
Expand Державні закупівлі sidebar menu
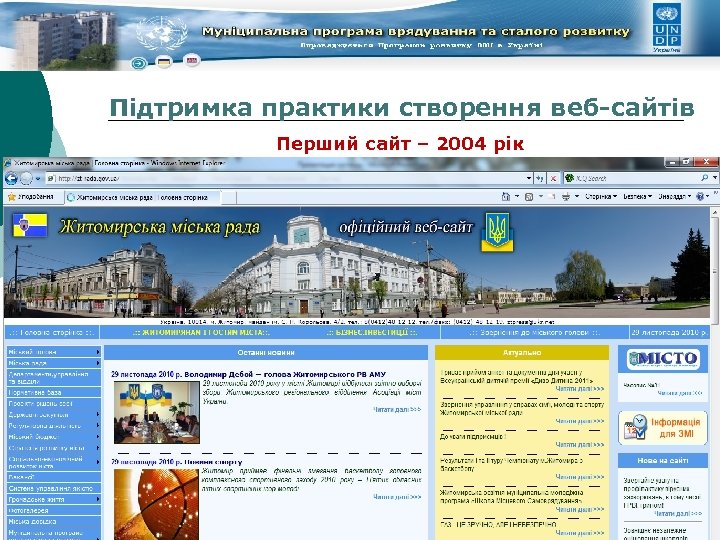[54, 415]
